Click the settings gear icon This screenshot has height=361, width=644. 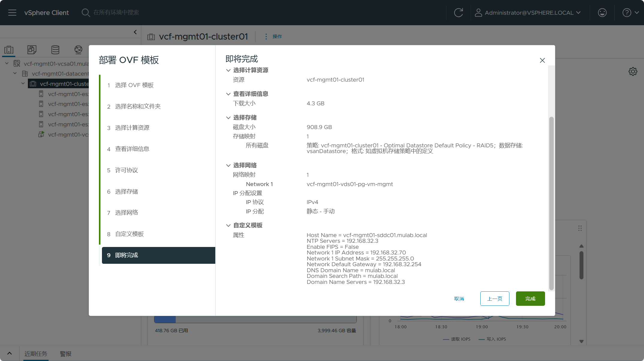coord(633,71)
